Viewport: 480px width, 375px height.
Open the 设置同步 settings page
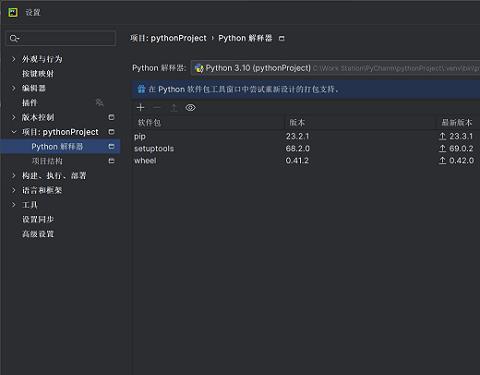point(38,219)
